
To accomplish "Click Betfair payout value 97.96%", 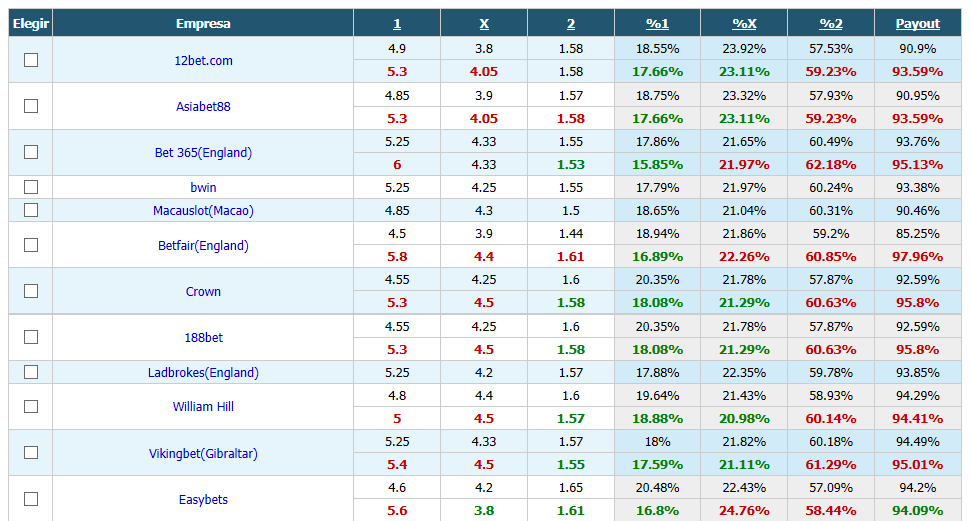I will (918, 256).
